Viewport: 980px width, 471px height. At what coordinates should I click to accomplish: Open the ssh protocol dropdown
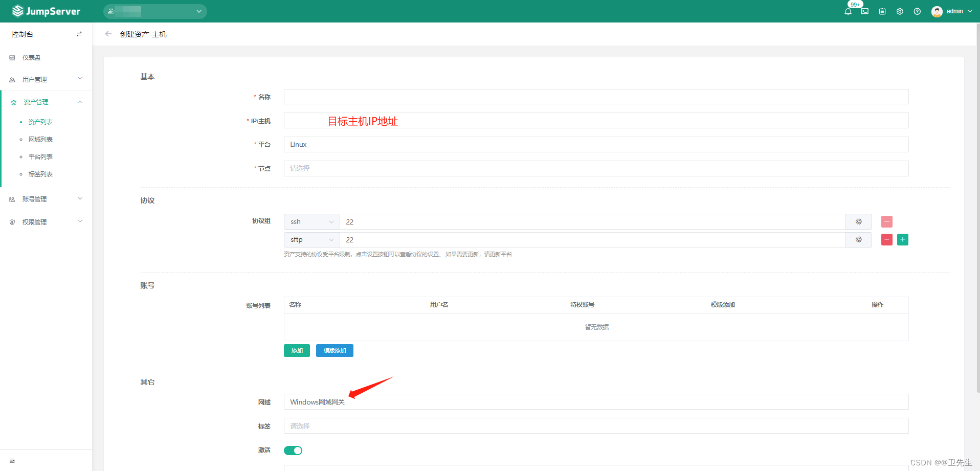(312, 221)
